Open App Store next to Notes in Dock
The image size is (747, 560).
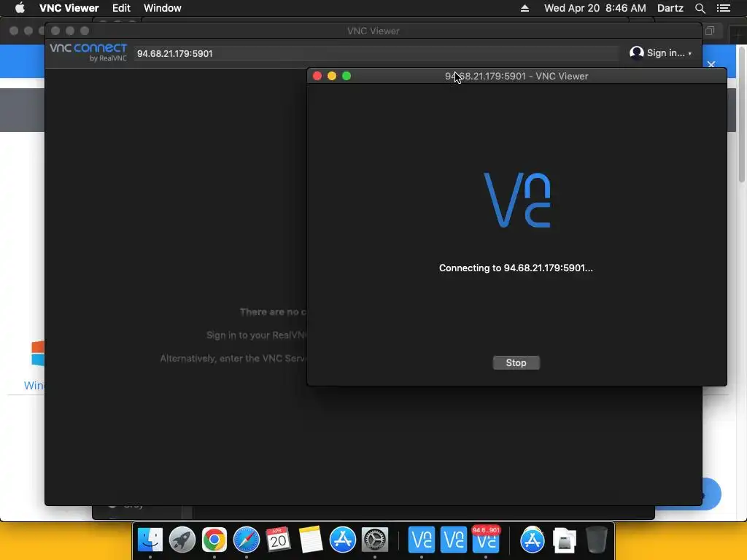pos(343,540)
